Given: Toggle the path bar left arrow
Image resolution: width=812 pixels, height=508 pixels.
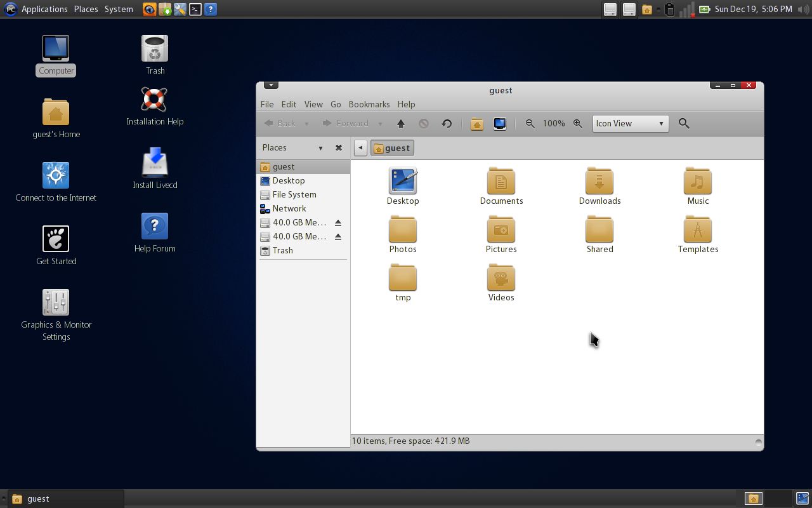Looking at the screenshot, I should pyautogui.click(x=360, y=148).
